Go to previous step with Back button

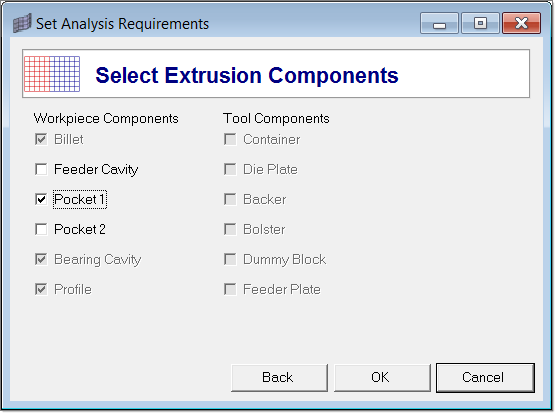point(279,377)
